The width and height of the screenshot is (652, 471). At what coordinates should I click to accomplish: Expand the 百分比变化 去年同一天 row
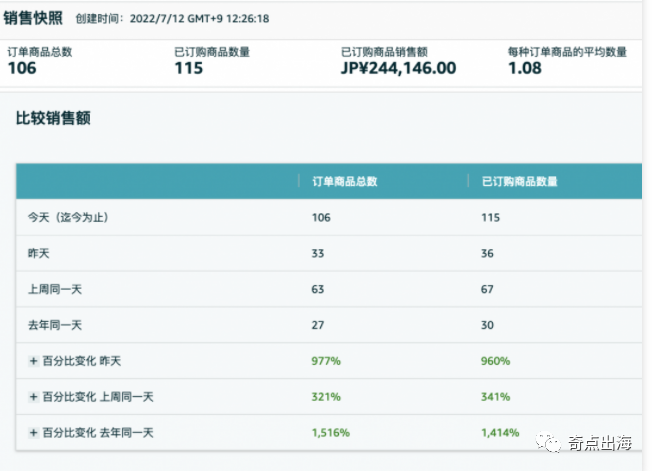point(33,433)
